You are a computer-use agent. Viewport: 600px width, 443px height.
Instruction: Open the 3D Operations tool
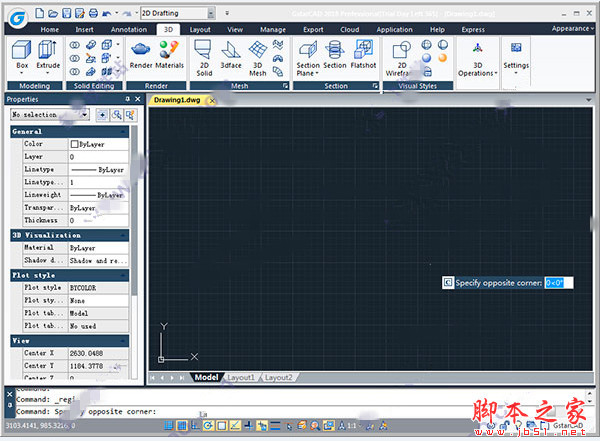tap(477, 58)
